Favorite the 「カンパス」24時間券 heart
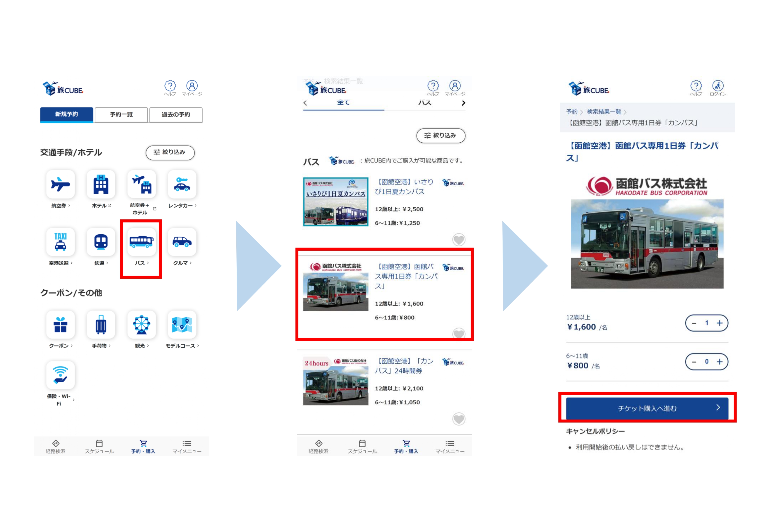Image resolution: width=769 pixels, height=532 pixels. (459, 419)
